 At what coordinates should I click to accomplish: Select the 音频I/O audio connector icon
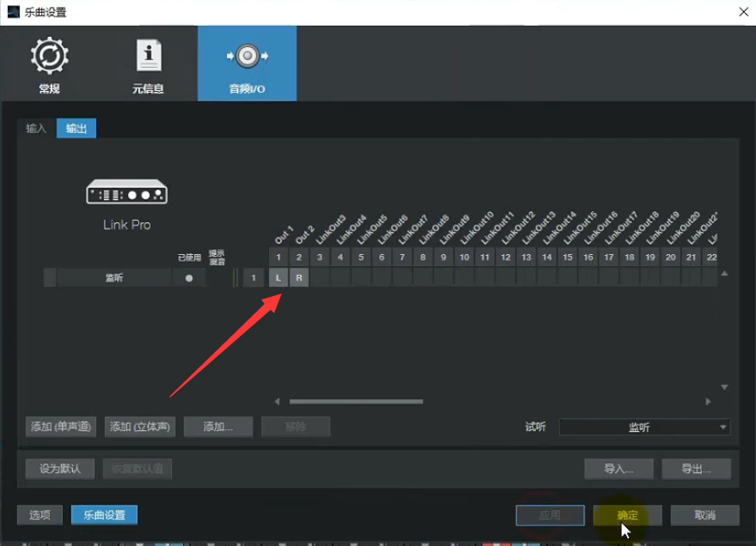pyautogui.click(x=247, y=57)
